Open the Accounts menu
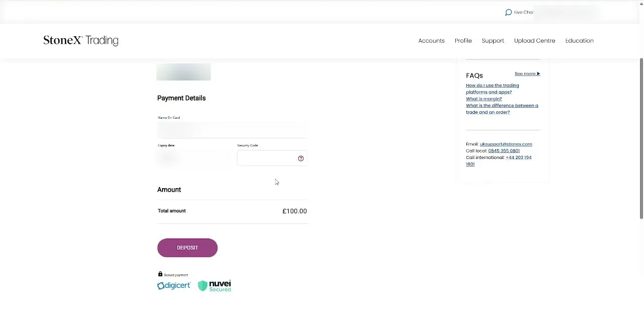Image resolution: width=644 pixels, height=314 pixels. click(x=431, y=41)
